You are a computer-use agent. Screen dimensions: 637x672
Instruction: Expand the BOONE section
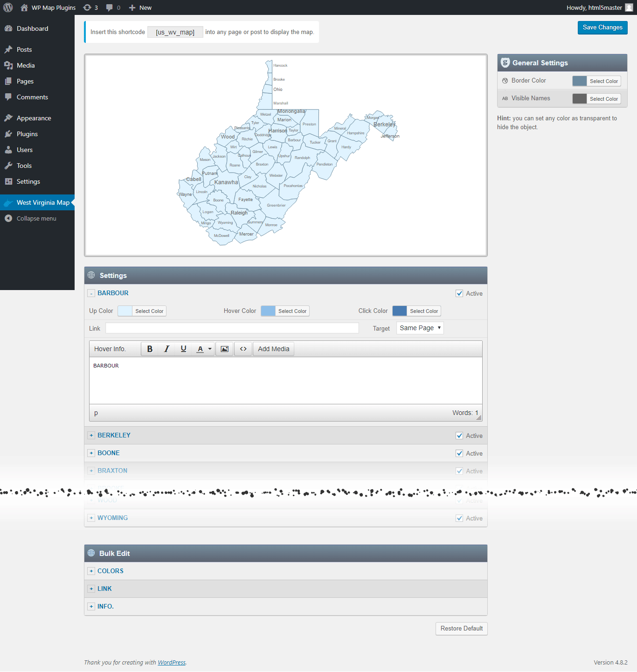click(x=91, y=453)
